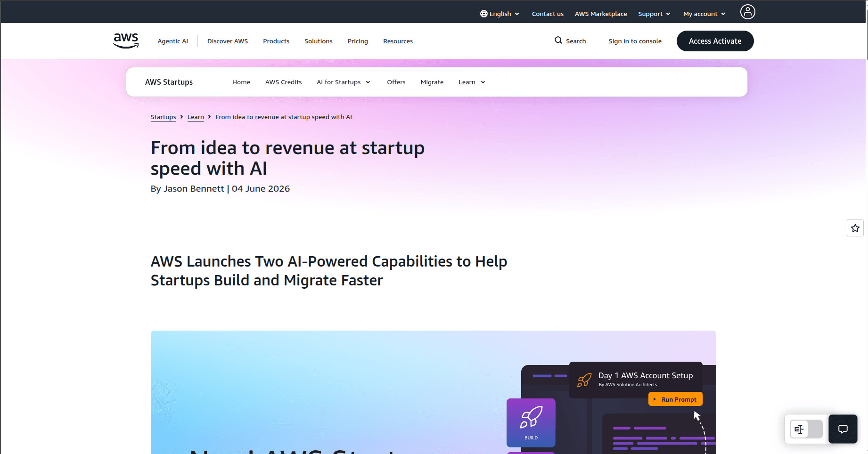Click 'AWS Launches Two AI-Powered Capabilities' heading
This screenshot has height=454, width=868.
(x=329, y=271)
